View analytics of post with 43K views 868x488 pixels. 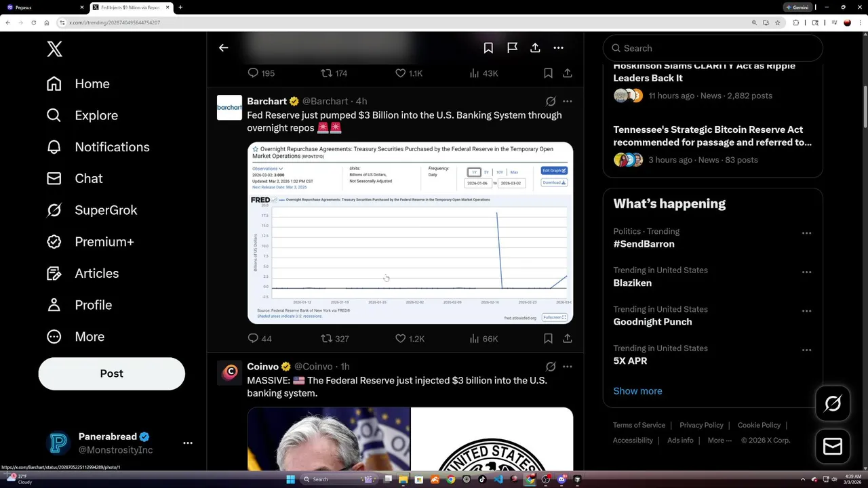click(483, 73)
